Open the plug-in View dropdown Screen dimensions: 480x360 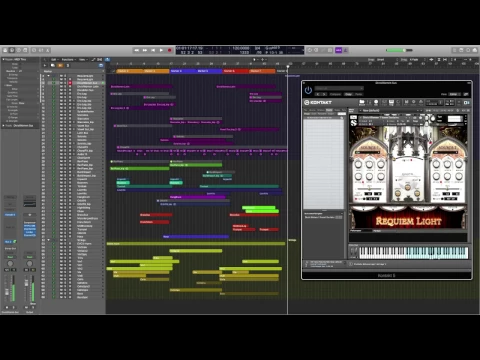[455, 94]
